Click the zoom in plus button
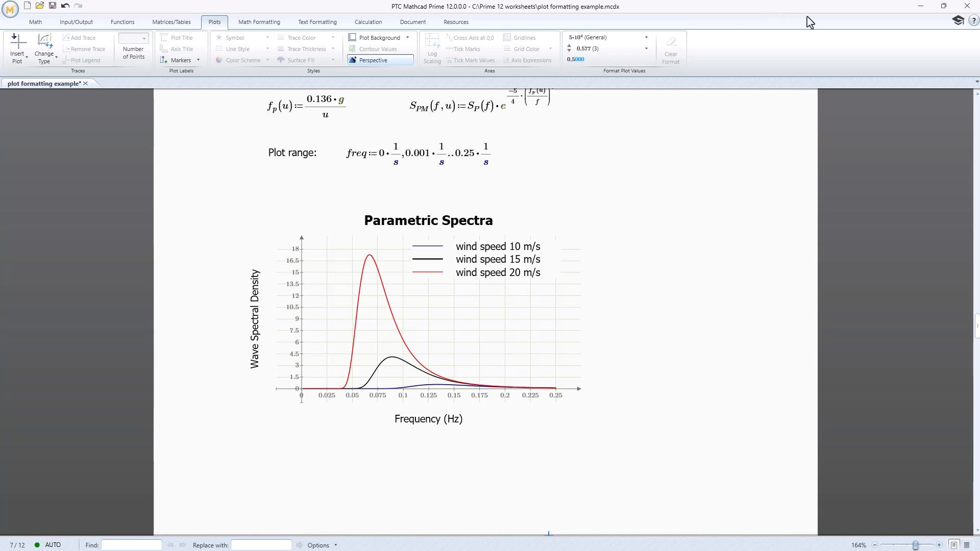 (939, 545)
